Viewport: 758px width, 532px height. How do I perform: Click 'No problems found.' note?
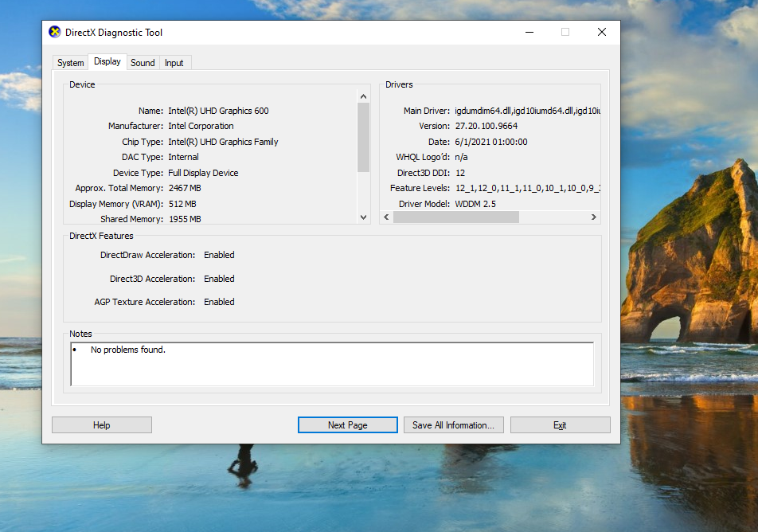tap(128, 350)
